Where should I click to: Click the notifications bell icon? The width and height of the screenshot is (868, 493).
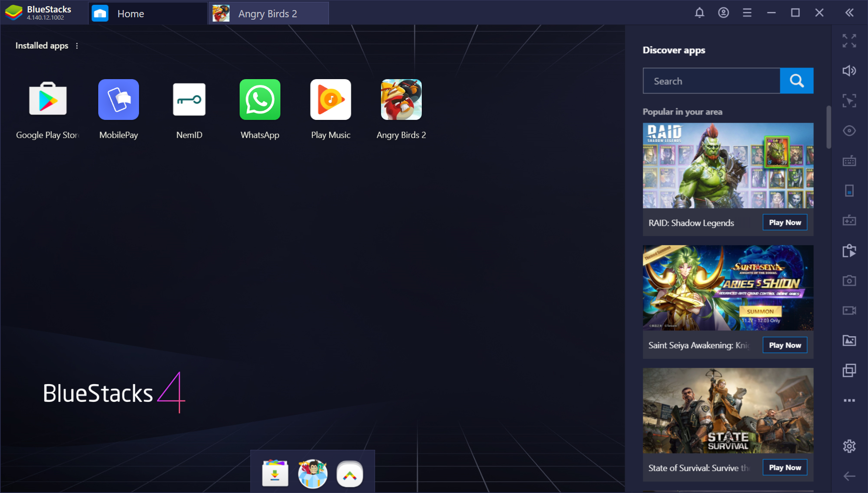click(699, 13)
